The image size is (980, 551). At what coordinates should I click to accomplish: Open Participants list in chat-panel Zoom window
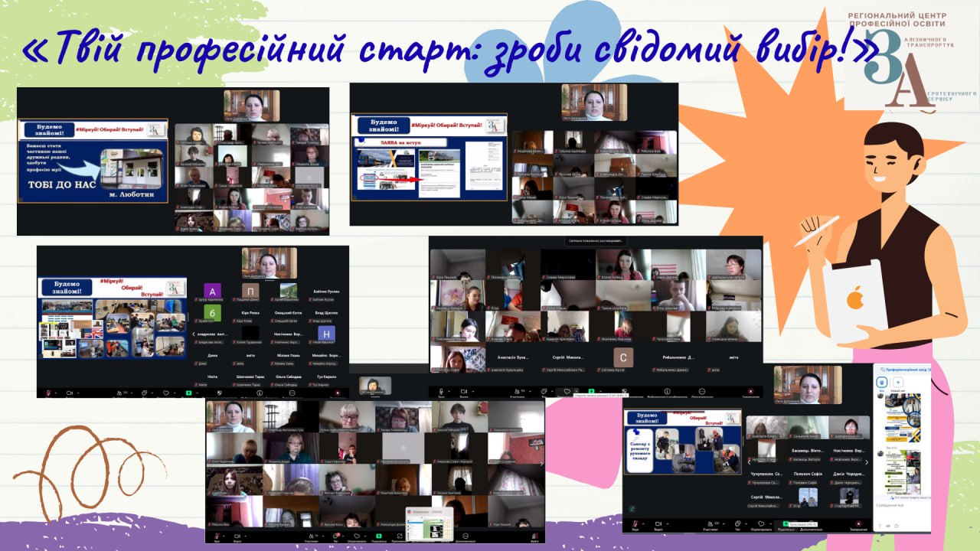pyautogui.click(x=711, y=523)
